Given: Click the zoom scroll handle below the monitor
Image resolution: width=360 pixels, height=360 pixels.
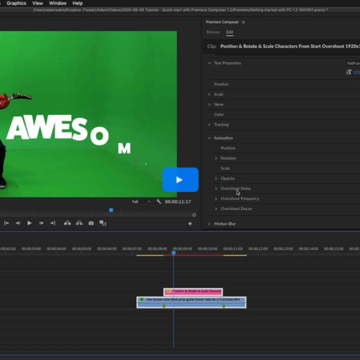Looking at the screenshot, I should pos(194,215).
